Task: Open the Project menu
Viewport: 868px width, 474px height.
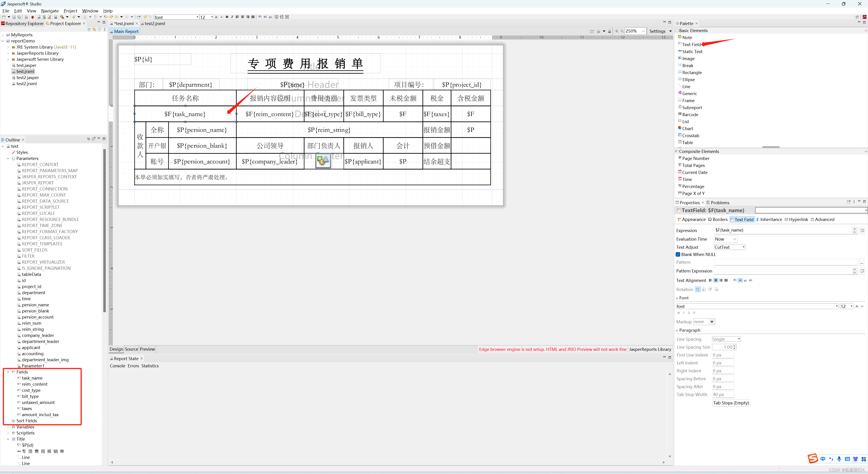Action: pos(71,11)
